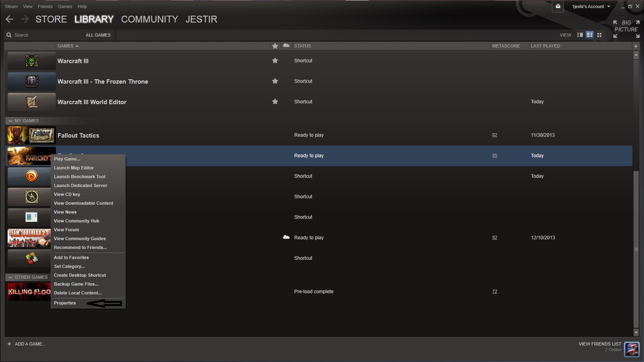Click the Team Fortress 2 cloud icon
The height and width of the screenshot is (362, 644).
point(286,237)
